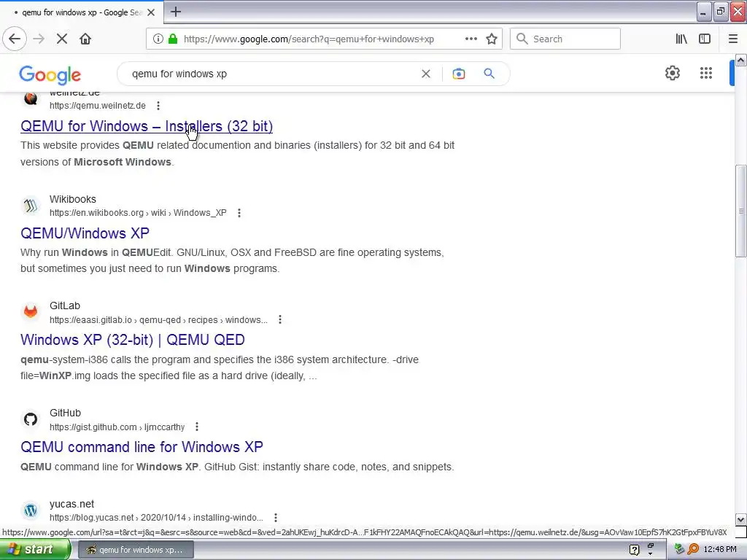Viewport: 747px width, 560px height.
Task: Clear the Google search query
Action: coord(426,74)
